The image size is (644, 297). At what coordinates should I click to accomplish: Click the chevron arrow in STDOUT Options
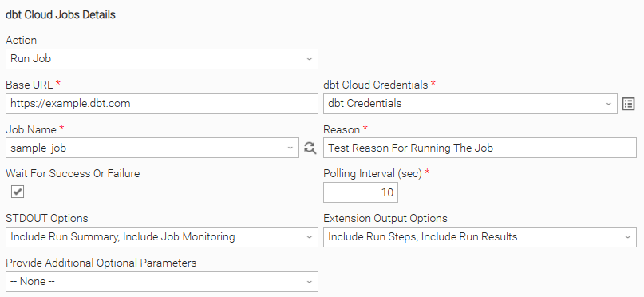point(310,237)
